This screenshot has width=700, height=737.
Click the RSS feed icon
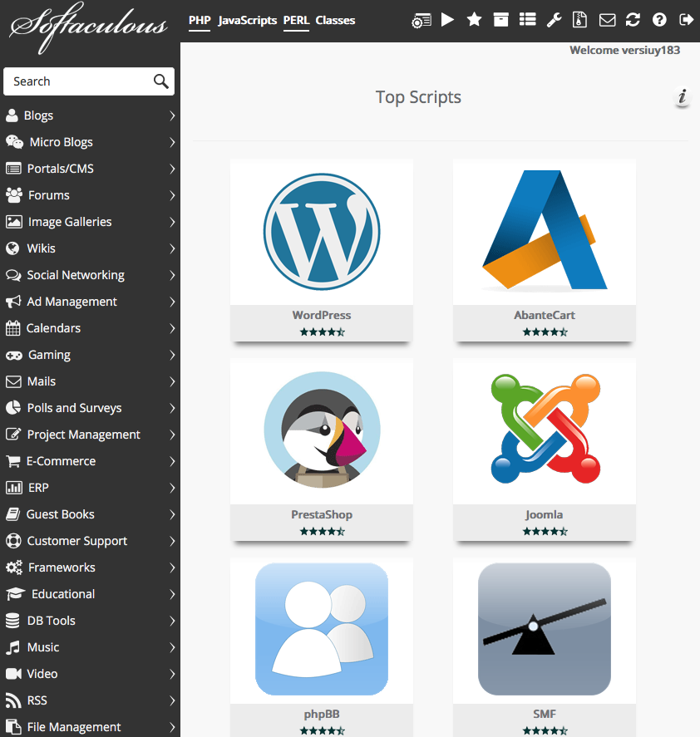pyautogui.click(x=13, y=700)
